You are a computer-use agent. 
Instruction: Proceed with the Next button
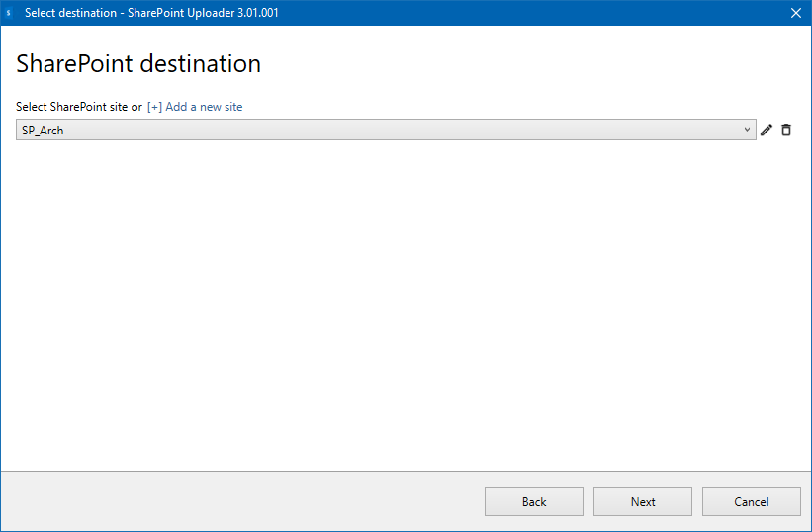(643, 501)
